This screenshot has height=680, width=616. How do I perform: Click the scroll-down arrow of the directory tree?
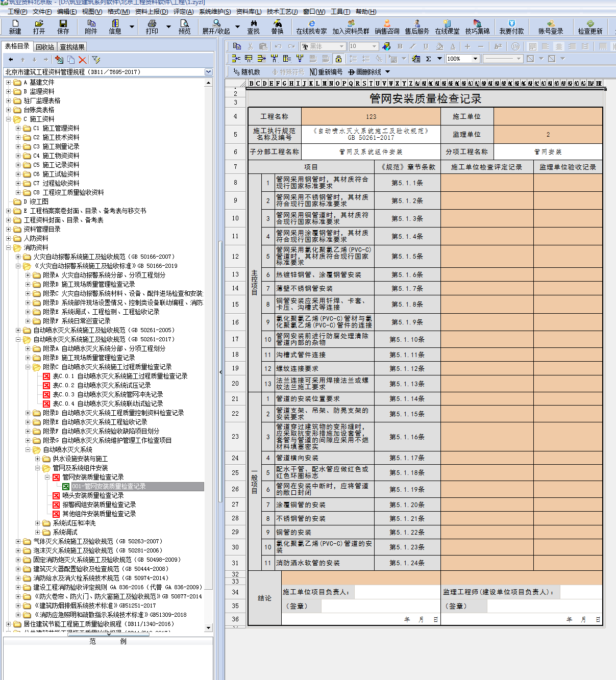tap(209, 628)
